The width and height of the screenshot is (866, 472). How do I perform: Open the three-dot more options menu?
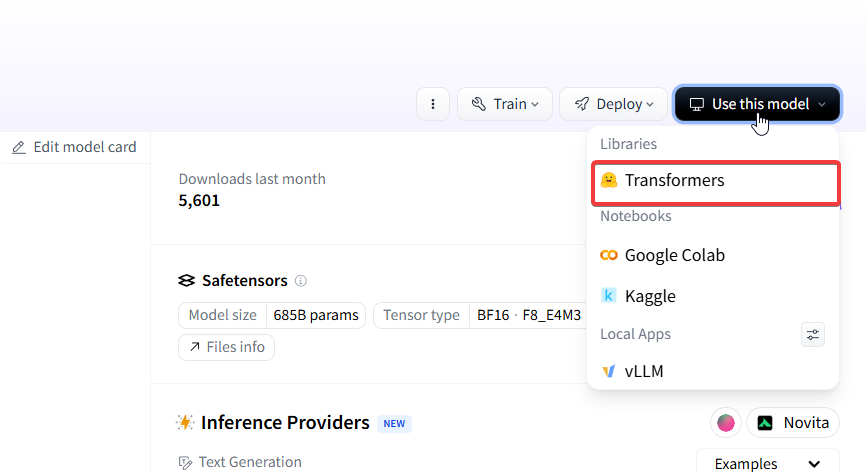(x=433, y=104)
